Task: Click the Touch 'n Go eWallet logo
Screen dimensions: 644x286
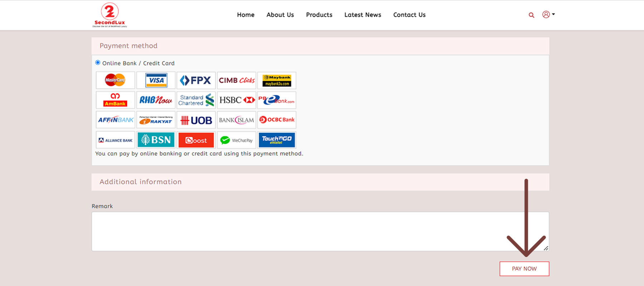Action: (277, 140)
